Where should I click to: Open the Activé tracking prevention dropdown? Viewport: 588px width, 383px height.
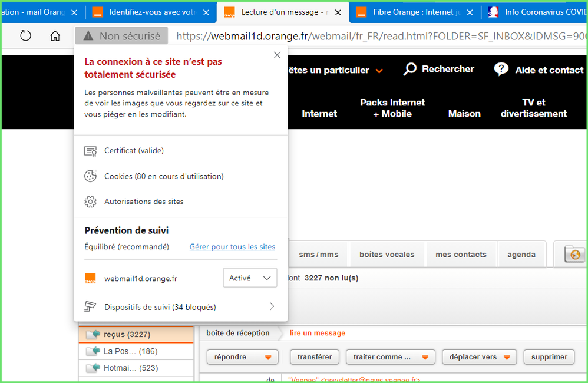coord(250,278)
